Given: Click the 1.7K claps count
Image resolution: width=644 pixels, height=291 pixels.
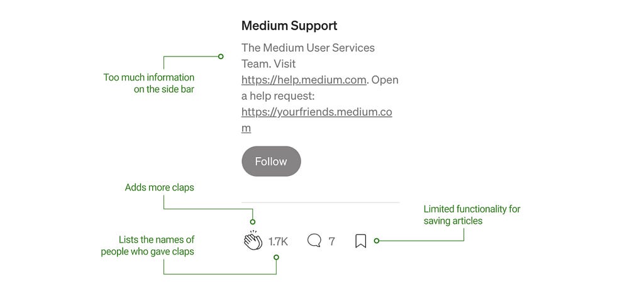Looking at the screenshot, I should tap(278, 242).
